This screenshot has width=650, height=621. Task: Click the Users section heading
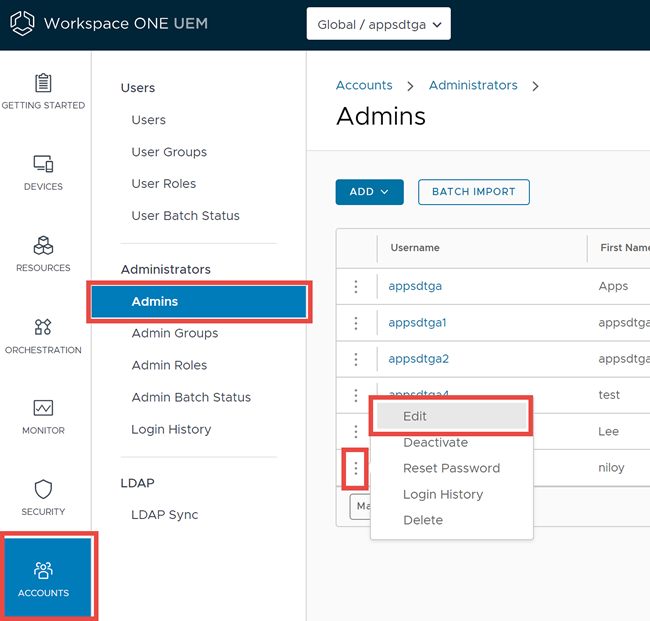coord(138,88)
